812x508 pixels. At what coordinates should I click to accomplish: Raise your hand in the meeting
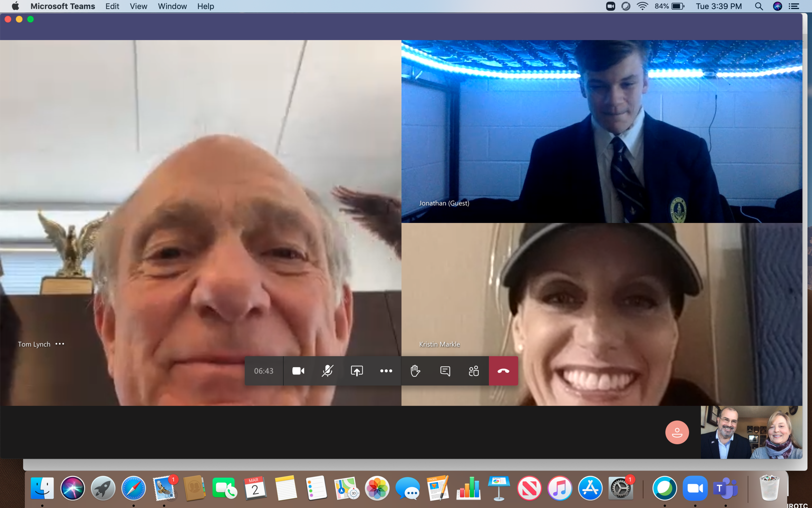click(x=415, y=371)
